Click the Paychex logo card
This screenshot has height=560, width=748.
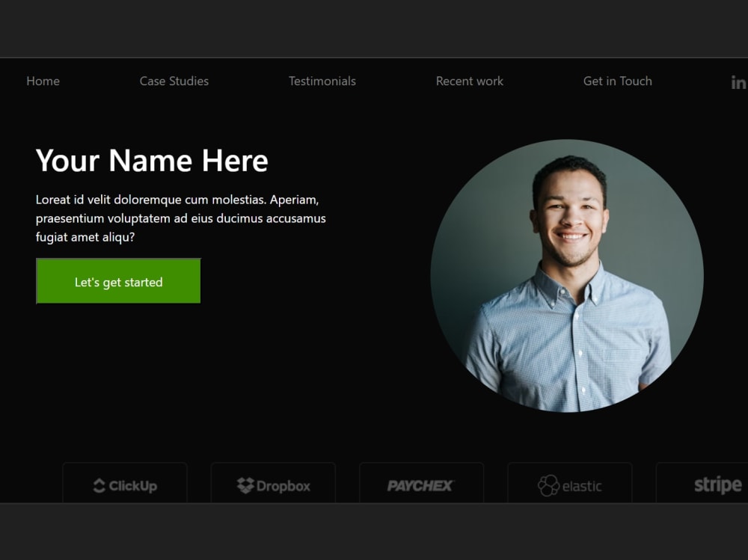[x=422, y=483]
